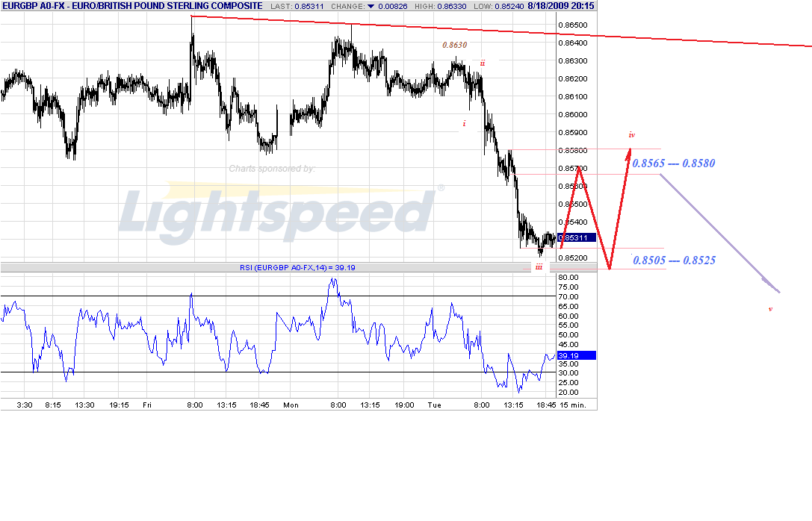
Task: Click the 8:15 time axis label
Action: tap(53, 405)
